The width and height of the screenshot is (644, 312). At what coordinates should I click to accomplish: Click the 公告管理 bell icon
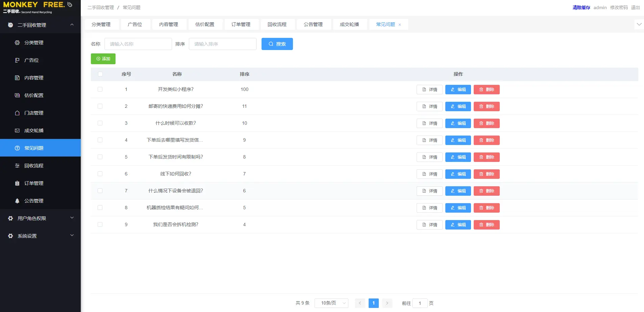click(17, 201)
